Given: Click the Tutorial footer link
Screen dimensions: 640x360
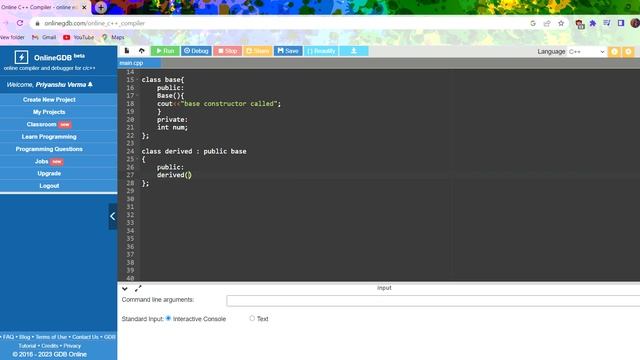Looking at the screenshot, I should [27, 346].
